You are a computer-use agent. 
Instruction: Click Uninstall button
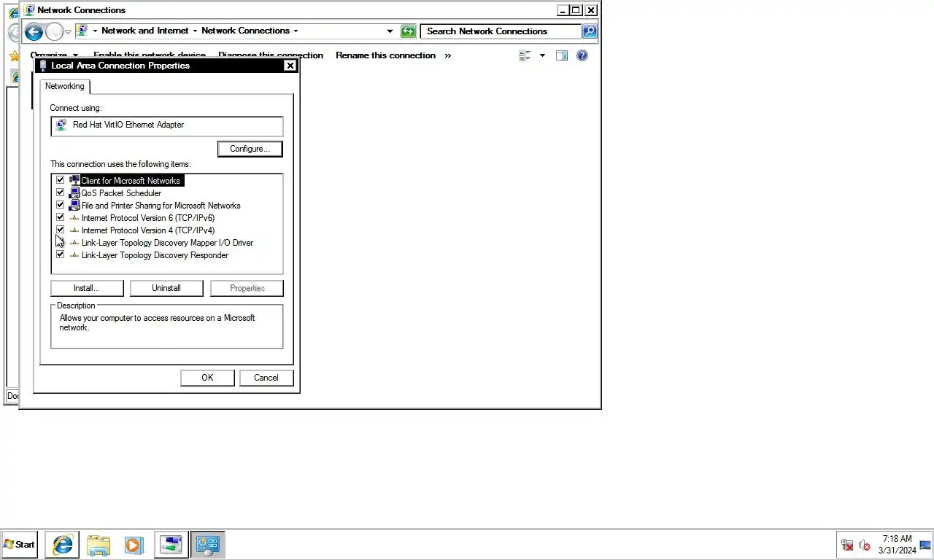click(x=166, y=288)
